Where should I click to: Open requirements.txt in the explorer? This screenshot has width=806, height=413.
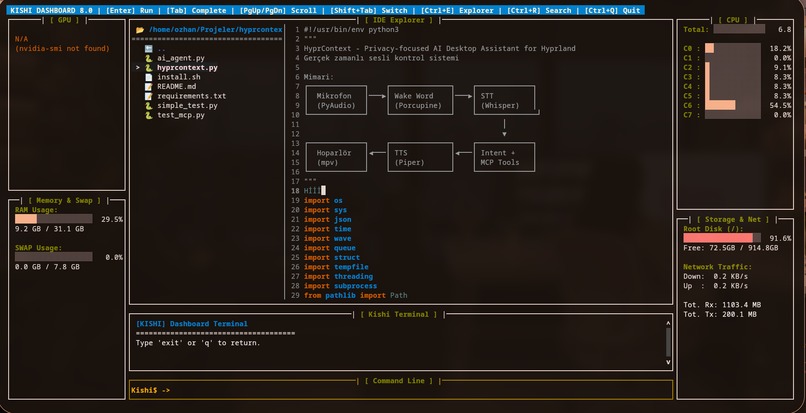click(192, 96)
